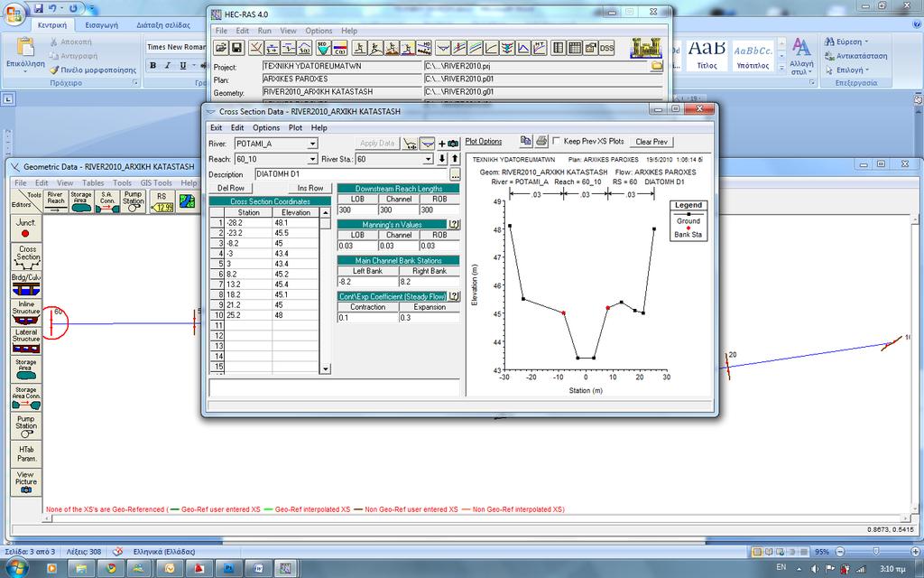The image size is (924, 578).
Task: Open Word Εύρεση dropdown arrow
Action: point(865,42)
